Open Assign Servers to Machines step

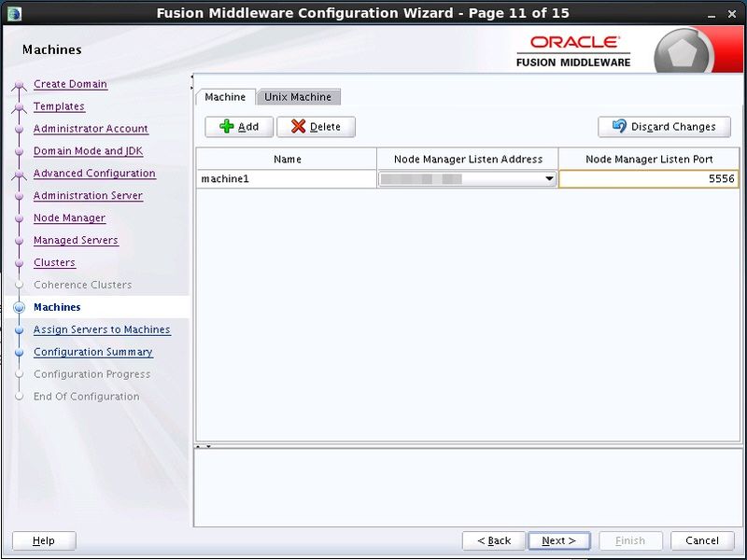click(x=102, y=329)
